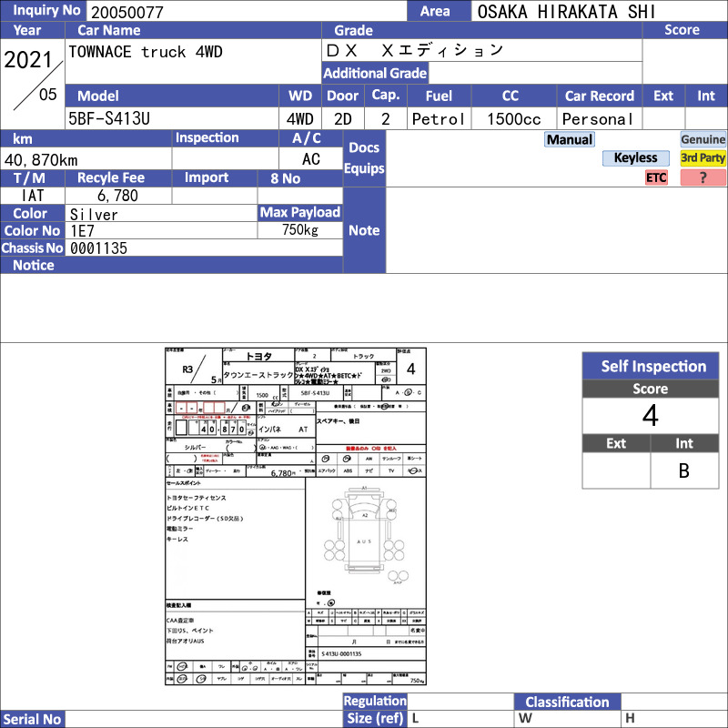
Task: Click the Keyless equipment badge
Action: [635, 157]
